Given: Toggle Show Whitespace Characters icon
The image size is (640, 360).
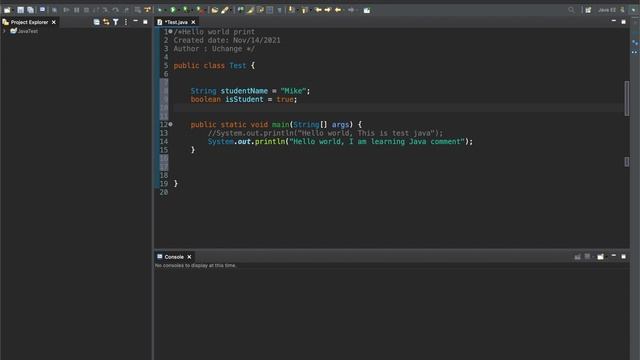Looking at the screenshot, I should click(x=280, y=10).
